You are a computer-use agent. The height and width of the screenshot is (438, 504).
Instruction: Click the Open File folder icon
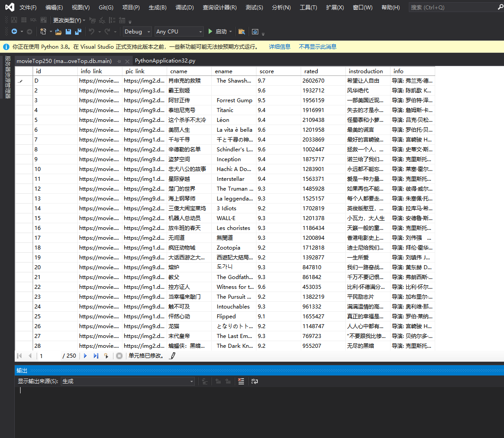click(x=58, y=31)
